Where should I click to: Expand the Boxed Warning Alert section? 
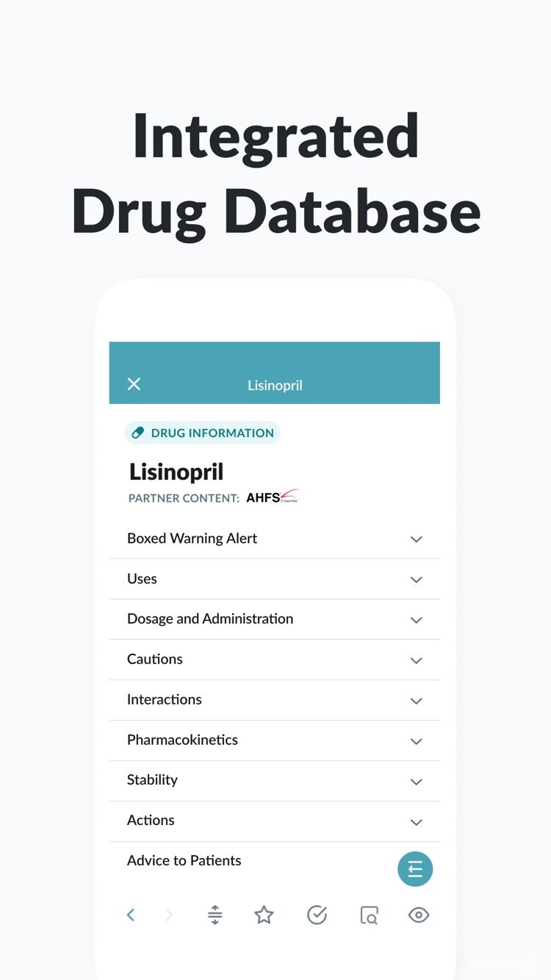point(416,538)
